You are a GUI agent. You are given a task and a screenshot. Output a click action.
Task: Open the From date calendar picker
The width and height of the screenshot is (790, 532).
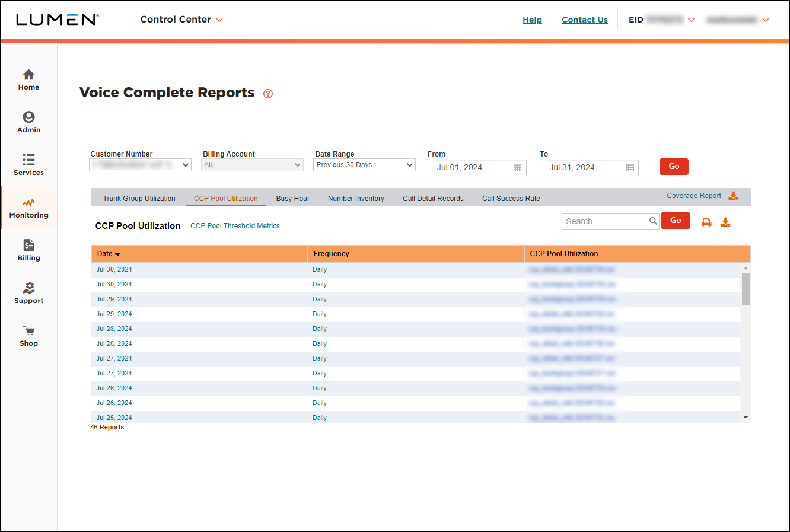click(x=517, y=168)
